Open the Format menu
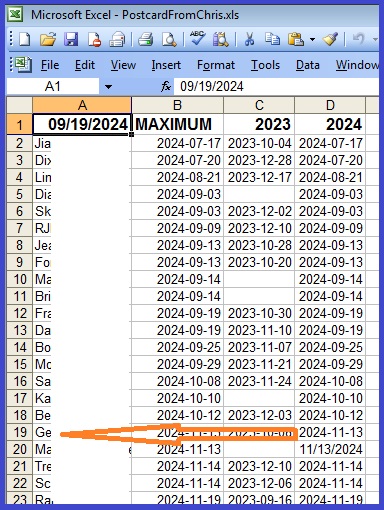This screenshot has height=510, width=384. [x=216, y=65]
